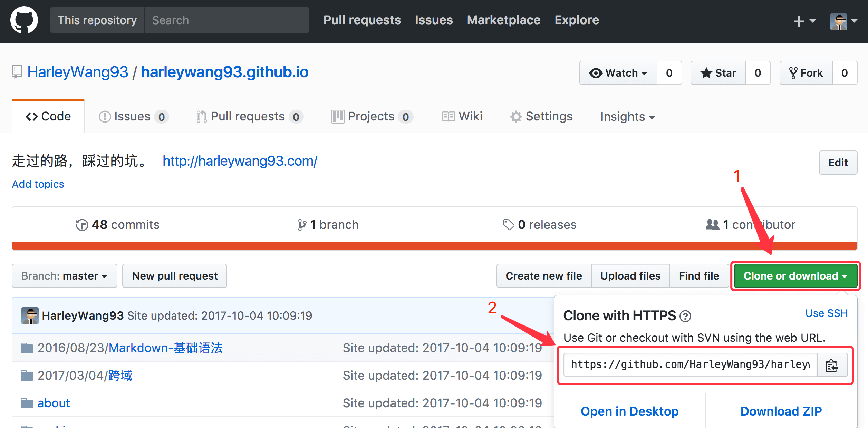Star the repository
This screenshot has width=868, height=428.
[x=718, y=73]
